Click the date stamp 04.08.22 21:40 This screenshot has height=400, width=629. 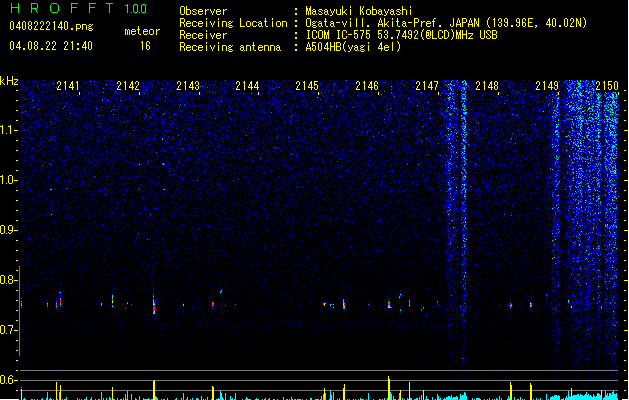(x=51, y=46)
